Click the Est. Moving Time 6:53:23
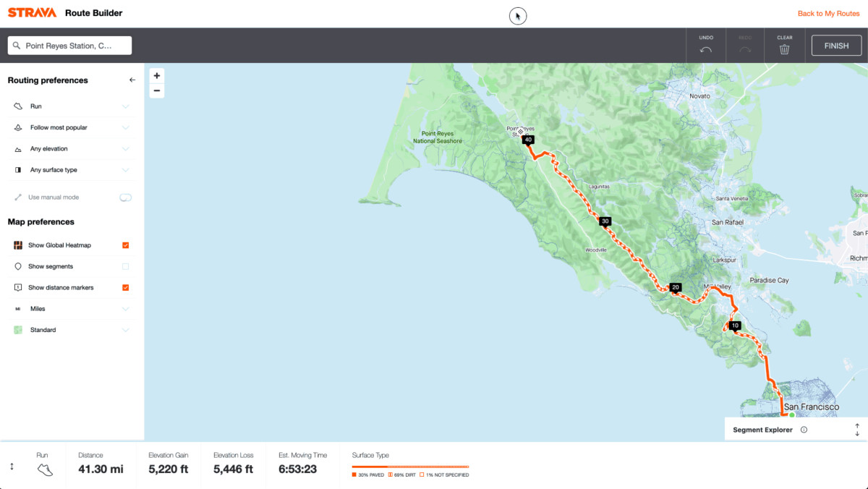Viewport: 868px width, 489px height. click(299, 469)
